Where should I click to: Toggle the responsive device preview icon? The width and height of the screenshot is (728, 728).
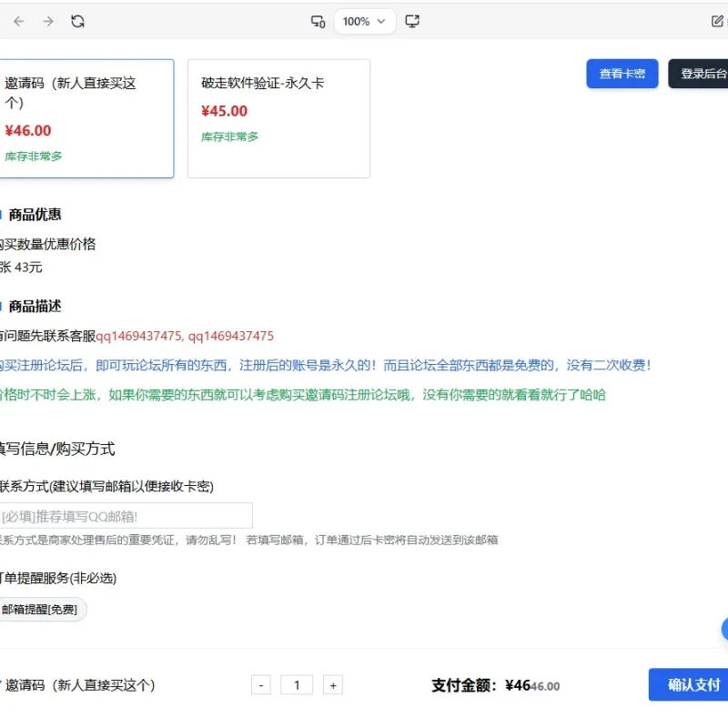pos(318,21)
